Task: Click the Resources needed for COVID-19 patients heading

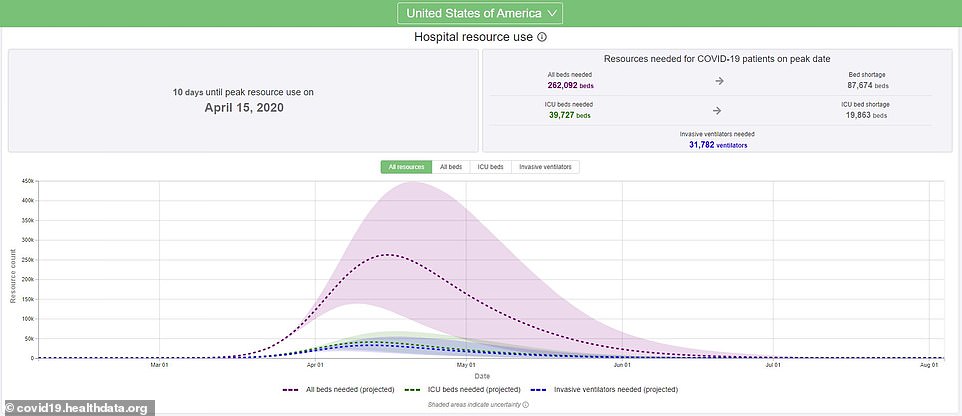Action: [x=717, y=59]
